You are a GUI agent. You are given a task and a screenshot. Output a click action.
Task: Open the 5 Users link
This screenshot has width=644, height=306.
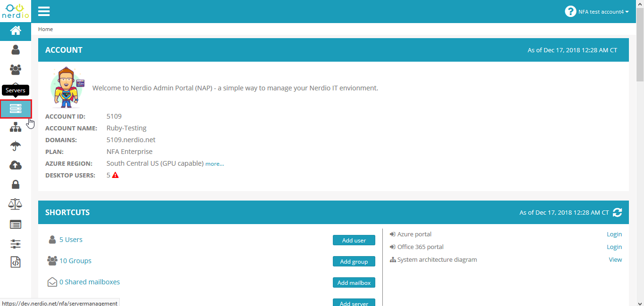coord(71,240)
